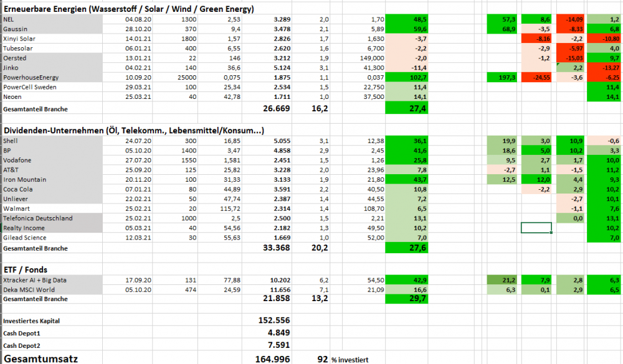Click the green 27,4 sector performance cell
The height and width of the screenshot is (364, 623).
406,108
